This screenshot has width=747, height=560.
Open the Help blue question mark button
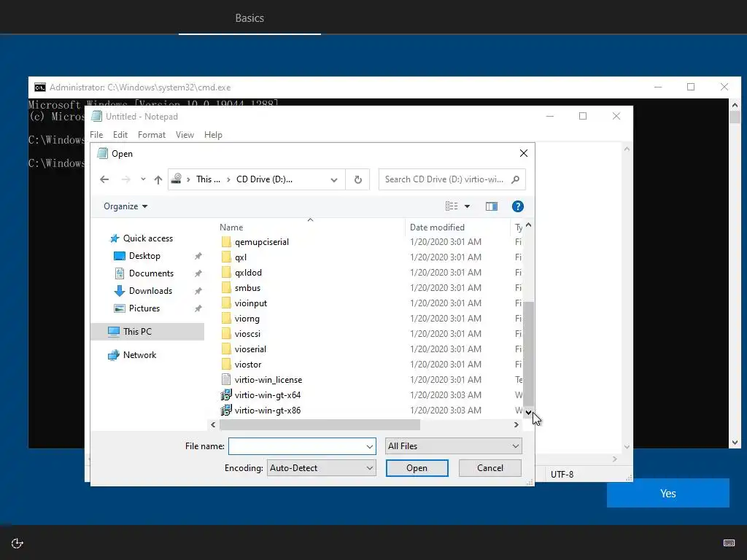tap(518, 206)
